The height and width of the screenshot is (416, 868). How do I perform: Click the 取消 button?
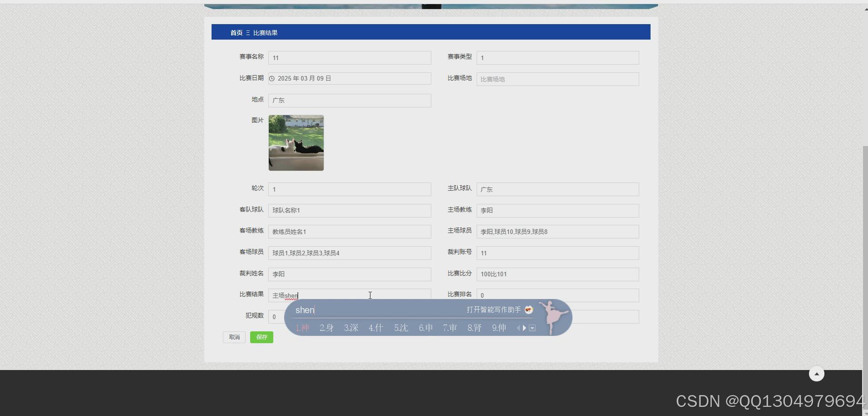click(x=234, y=337)
